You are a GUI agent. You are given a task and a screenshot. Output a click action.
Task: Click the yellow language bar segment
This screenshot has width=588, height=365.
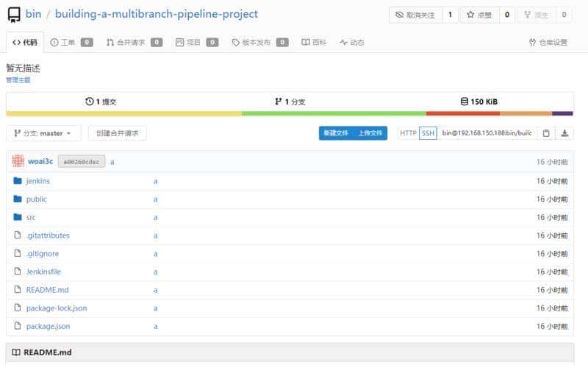pyautogui.click(x=123, y=113)
